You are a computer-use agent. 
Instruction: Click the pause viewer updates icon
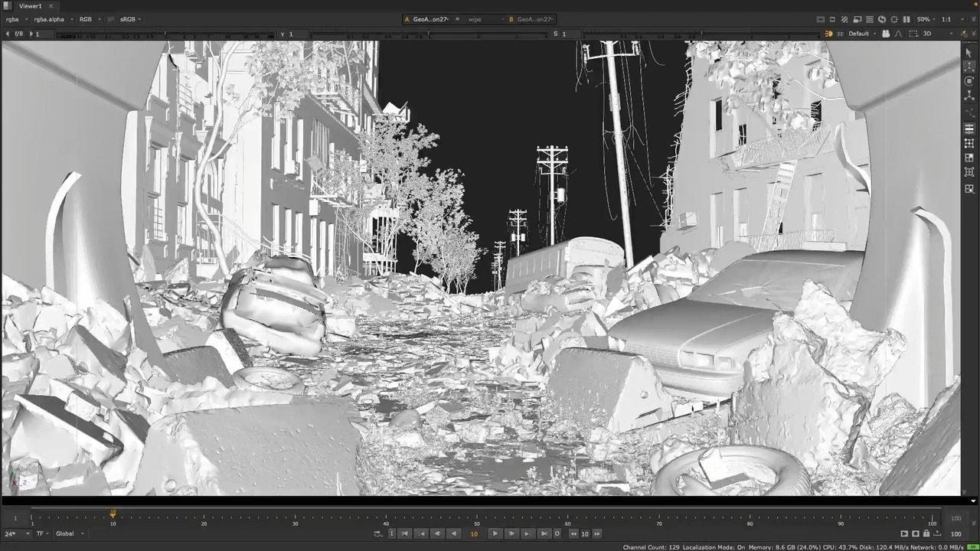pos(907,19)
